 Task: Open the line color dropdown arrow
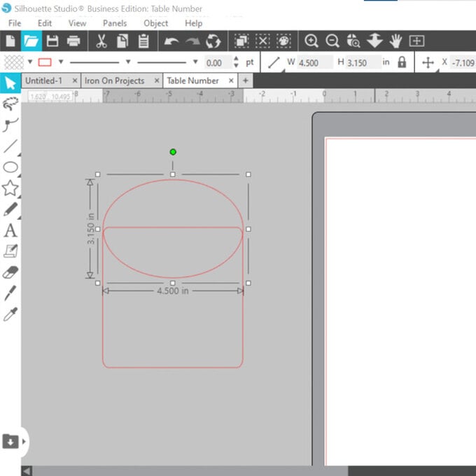61,62
